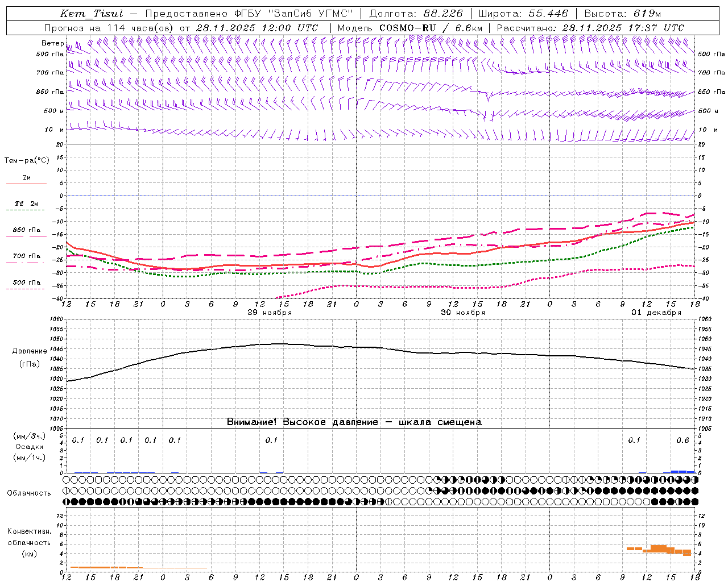Click the "Модель COSMO-RU / 6.6км" label
Viewport: 728px width, 582px height.
[409, 28]
